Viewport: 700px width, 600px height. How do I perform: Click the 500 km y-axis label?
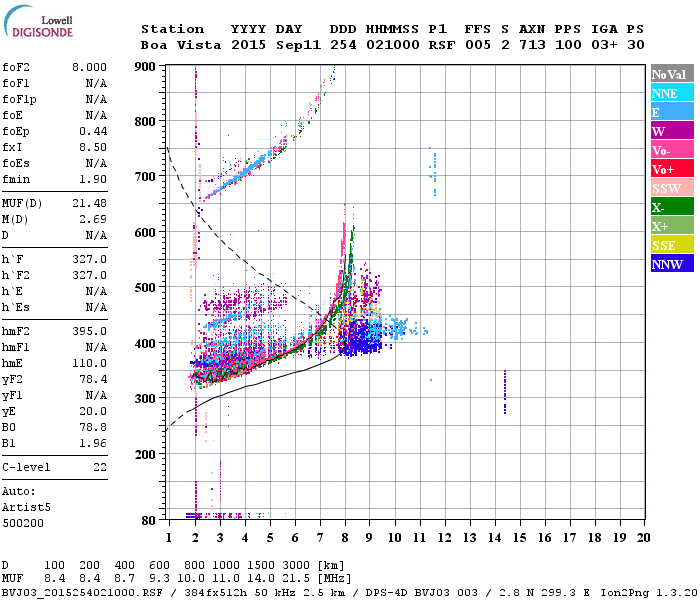click(x=145, y=288)
